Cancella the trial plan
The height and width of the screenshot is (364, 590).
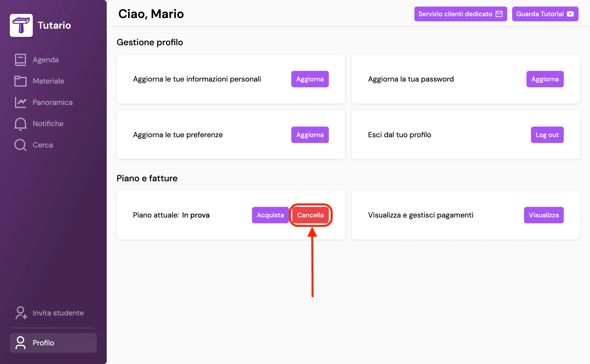click(x=310, y=215)
